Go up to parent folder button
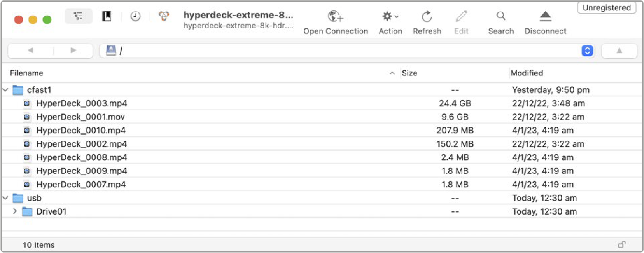The width and height of the screenshot is (644, 253). click(x=619, y=51)
